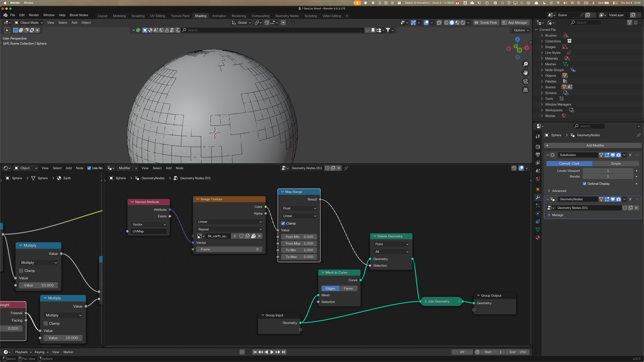
Task: Toggle the camera view icon in viewport
Action: click(x=525, y=81)
